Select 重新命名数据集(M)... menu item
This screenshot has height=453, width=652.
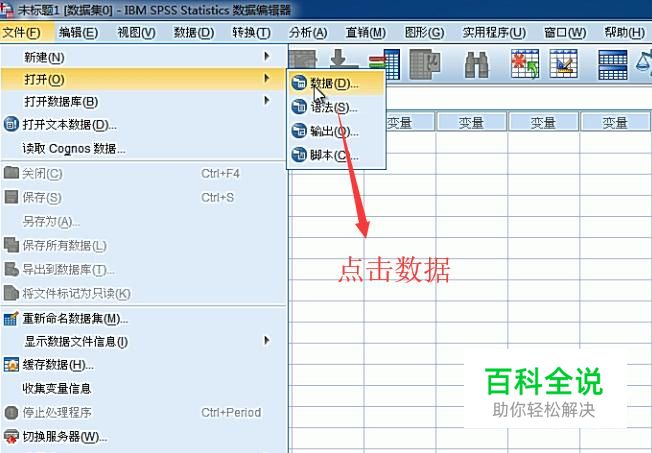pos(144,319)
